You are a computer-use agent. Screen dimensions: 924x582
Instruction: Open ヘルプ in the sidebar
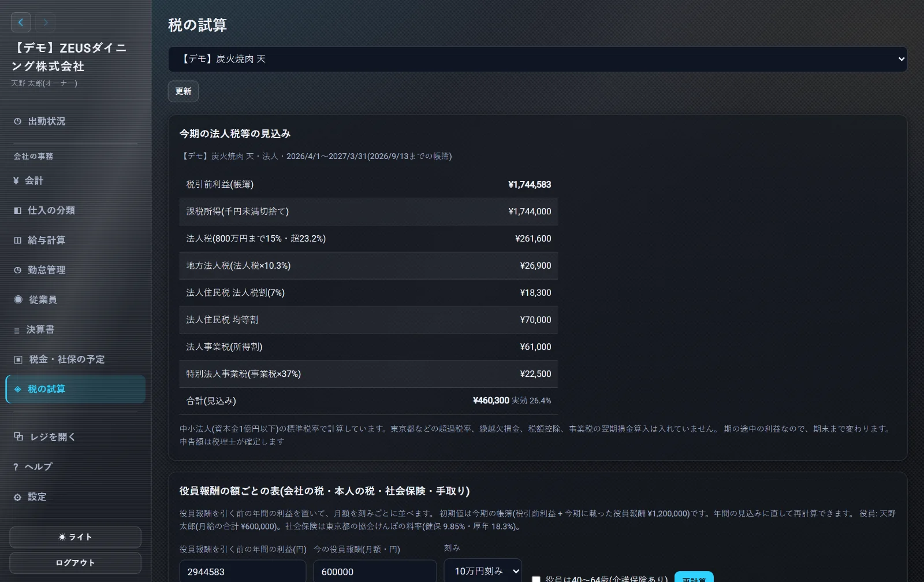tap(75, 467)
